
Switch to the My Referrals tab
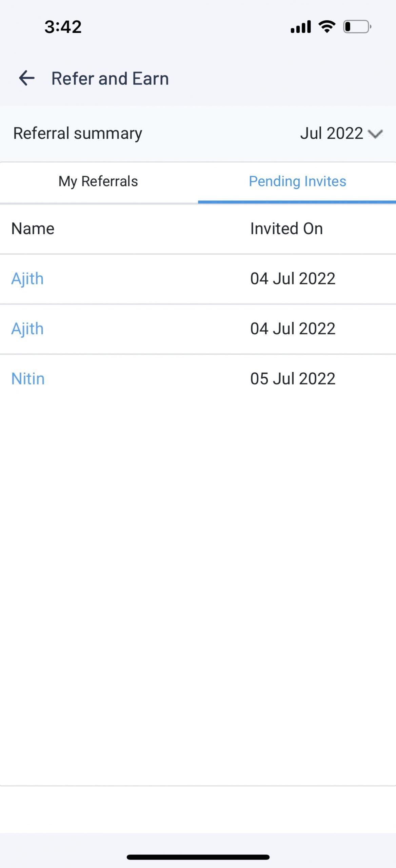tap(98, 181)
